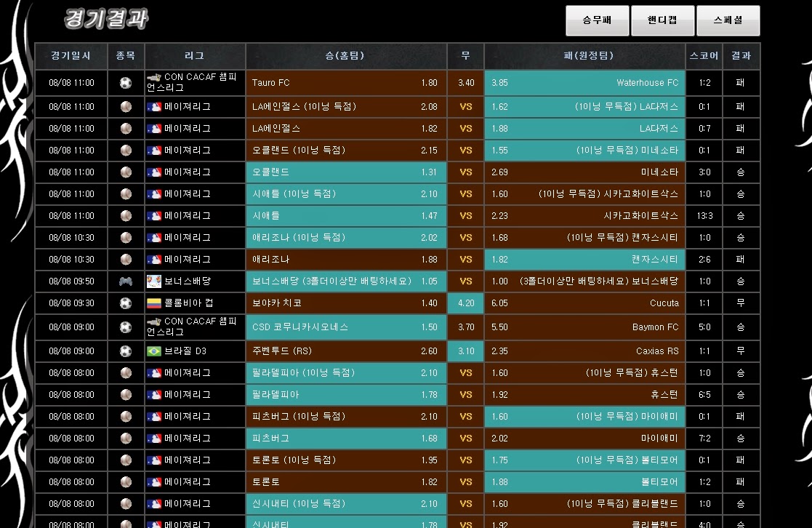Viewport: 812px width, 528px height.
Task: Click the 13:3 score cell
Action: (x=704, y=216)
